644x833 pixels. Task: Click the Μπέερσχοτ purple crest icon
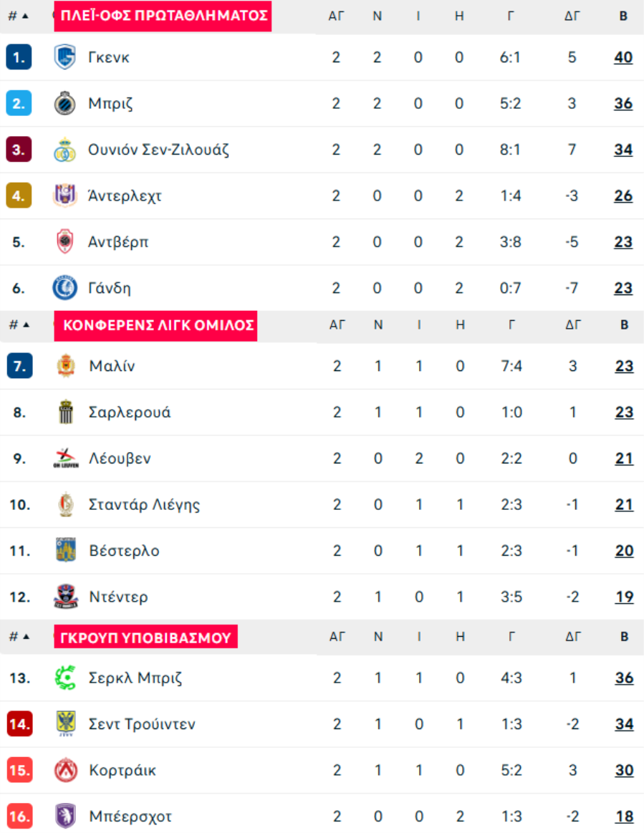[66, 816]
